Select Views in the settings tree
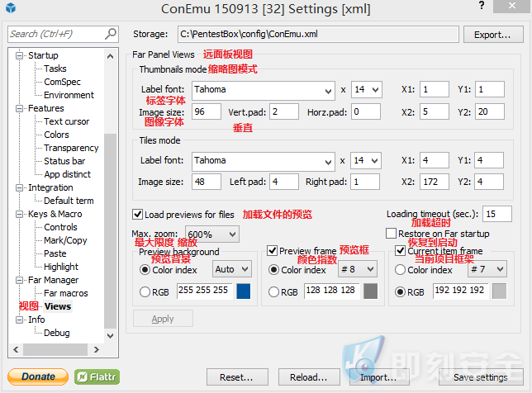This screenshot has width=532, height=393. 58,306
